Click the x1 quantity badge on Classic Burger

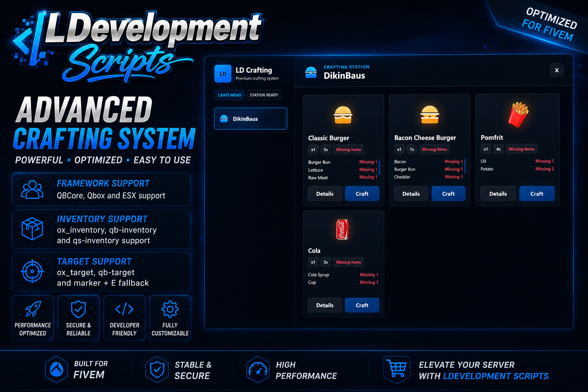coord(313,150)
